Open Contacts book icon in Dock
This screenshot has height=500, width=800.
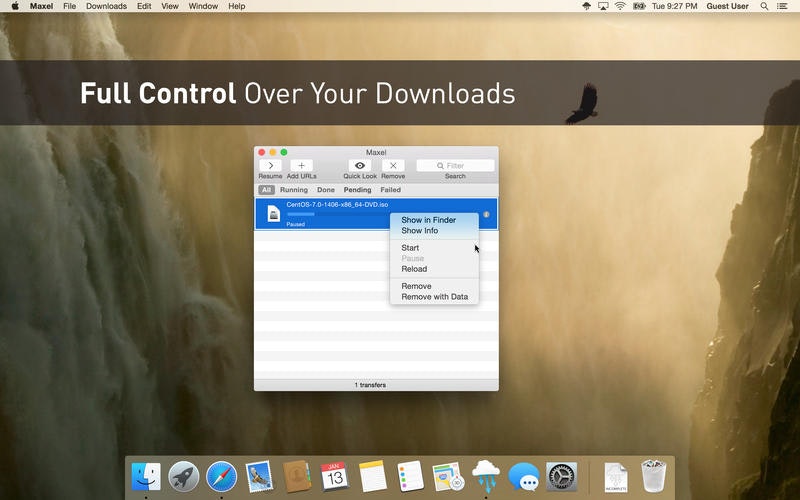(x=297, y=477)
